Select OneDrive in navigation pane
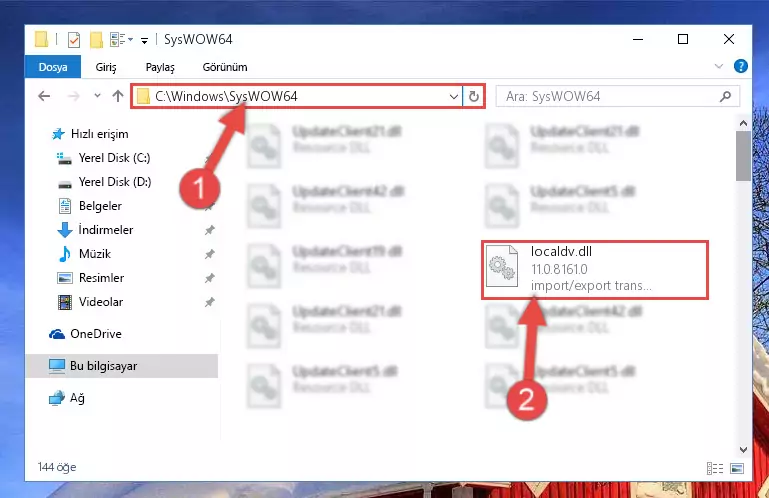The width and height of the screenshot is (769, 498). (96, 334)
